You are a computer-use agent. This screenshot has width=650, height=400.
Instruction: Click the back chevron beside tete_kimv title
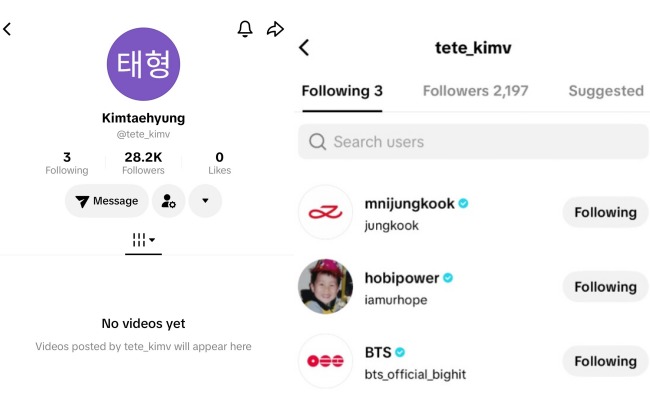click(305, 47)
